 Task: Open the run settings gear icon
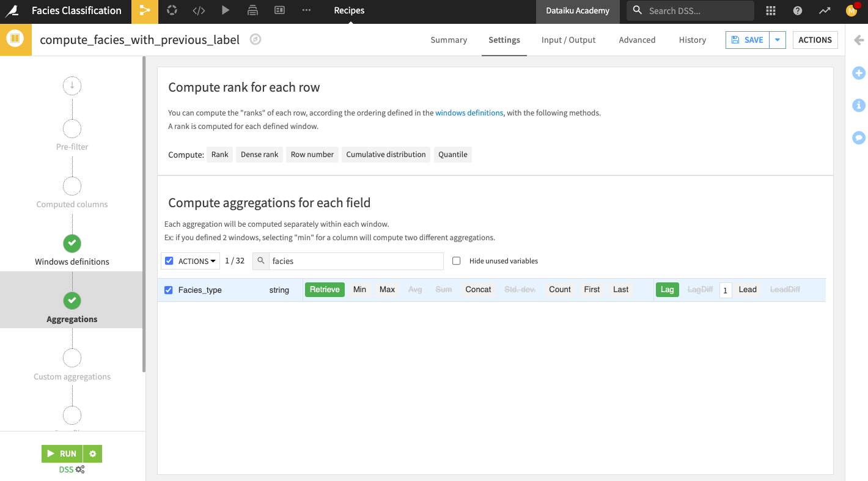tap(93, 453)
